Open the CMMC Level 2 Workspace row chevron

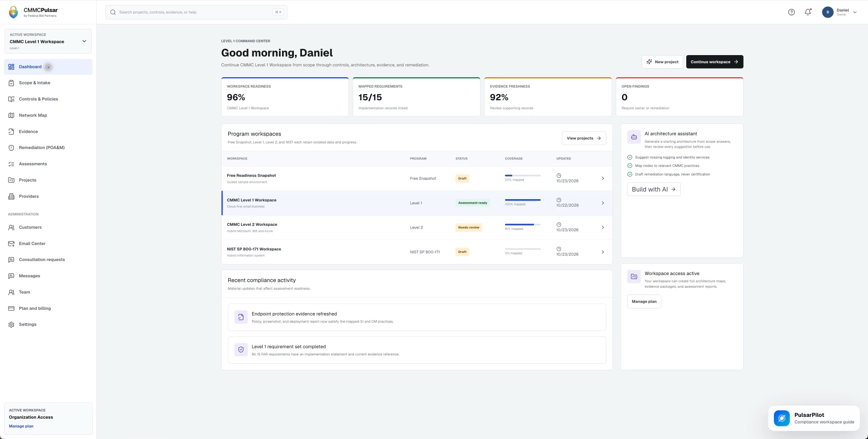(x=603, y=228)
